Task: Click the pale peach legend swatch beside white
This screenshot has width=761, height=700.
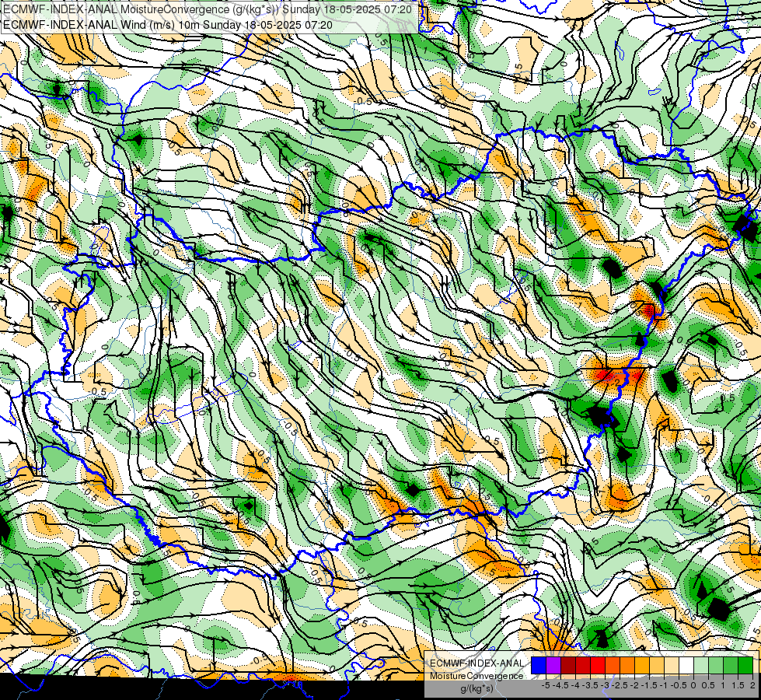Action: [672, 666]
